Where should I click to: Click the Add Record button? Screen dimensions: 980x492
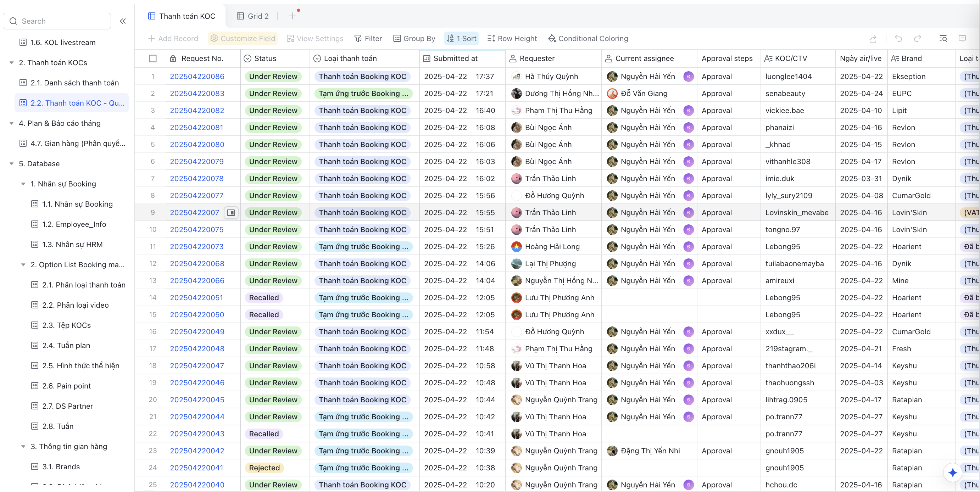(173, 38)
